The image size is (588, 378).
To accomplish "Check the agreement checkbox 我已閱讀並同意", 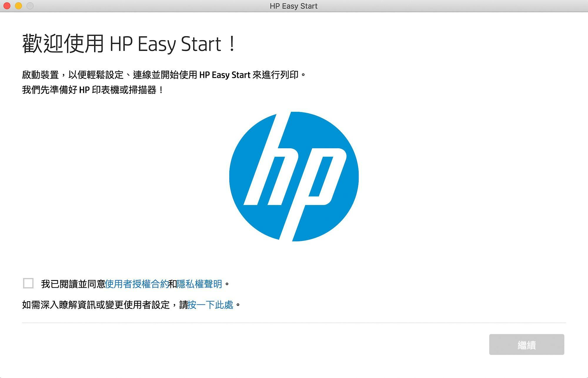I will coord(28,283).
